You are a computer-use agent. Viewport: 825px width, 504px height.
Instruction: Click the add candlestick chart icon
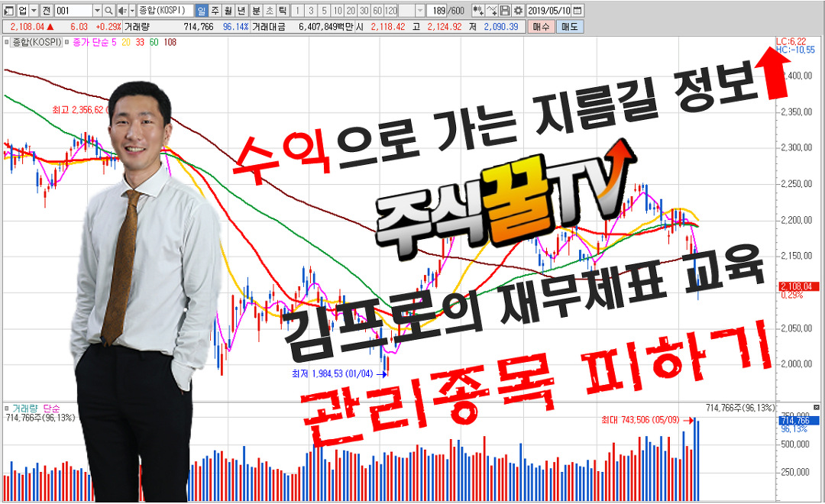pos(478,11)
